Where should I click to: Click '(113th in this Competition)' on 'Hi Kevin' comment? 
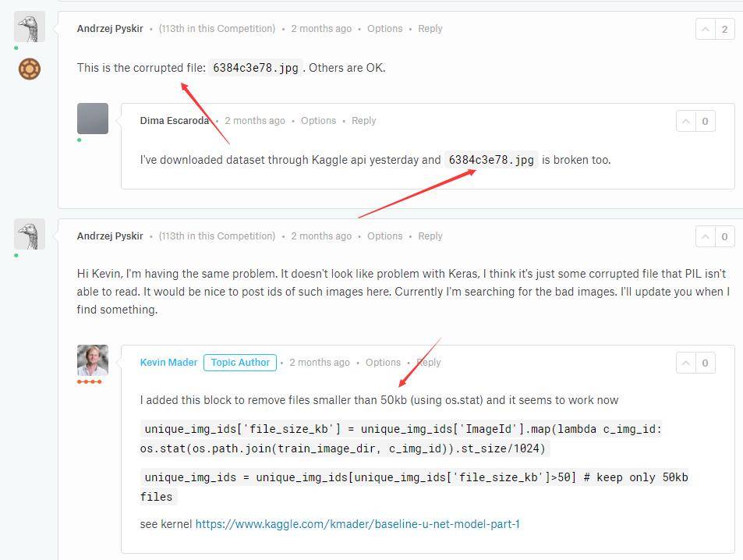217,236
